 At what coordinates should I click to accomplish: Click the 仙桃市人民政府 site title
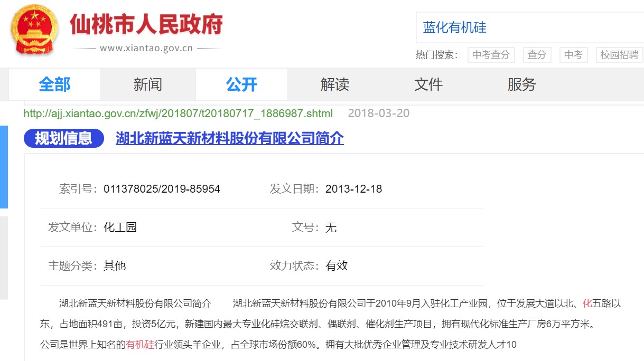pos(146,24)
